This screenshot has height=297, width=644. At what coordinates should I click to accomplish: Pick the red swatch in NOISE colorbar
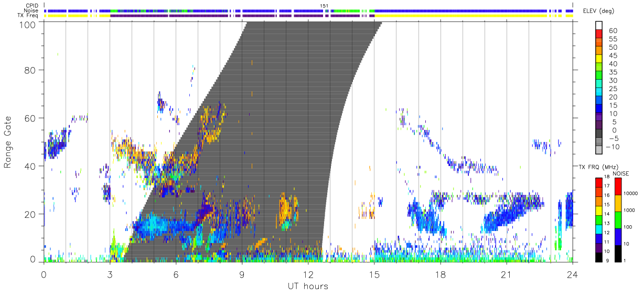(x=618, y=186)
